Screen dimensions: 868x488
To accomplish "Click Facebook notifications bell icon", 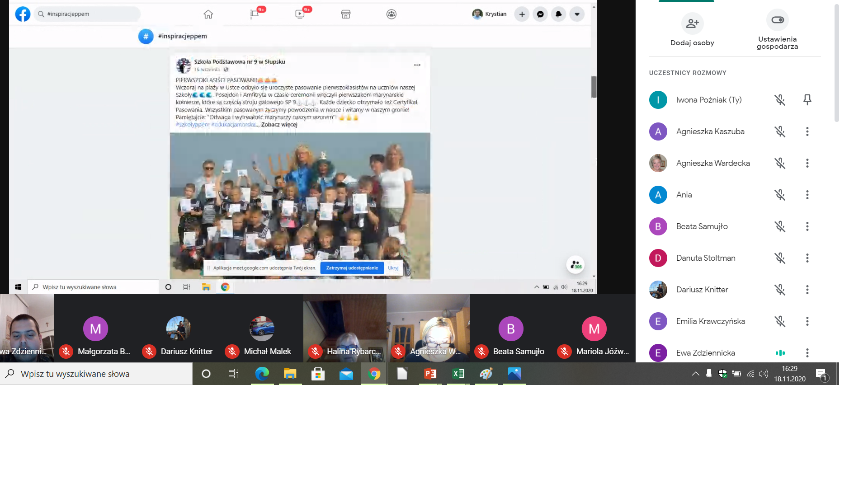I will pos(558,14).
